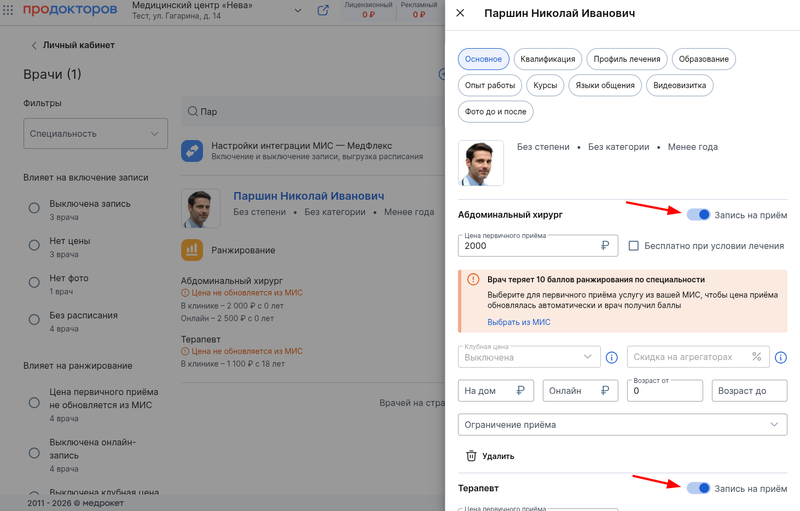
Task: Click the Выбрать из МИС link
Action: pyautogui.click(x=518, y=322)
